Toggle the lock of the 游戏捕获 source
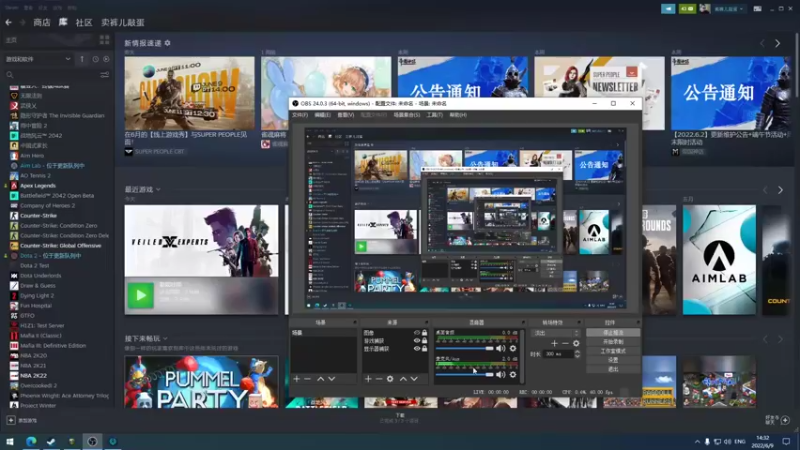The width and height of the screenshot is (800, 450). pyautogui.click(x=424, y=341)
